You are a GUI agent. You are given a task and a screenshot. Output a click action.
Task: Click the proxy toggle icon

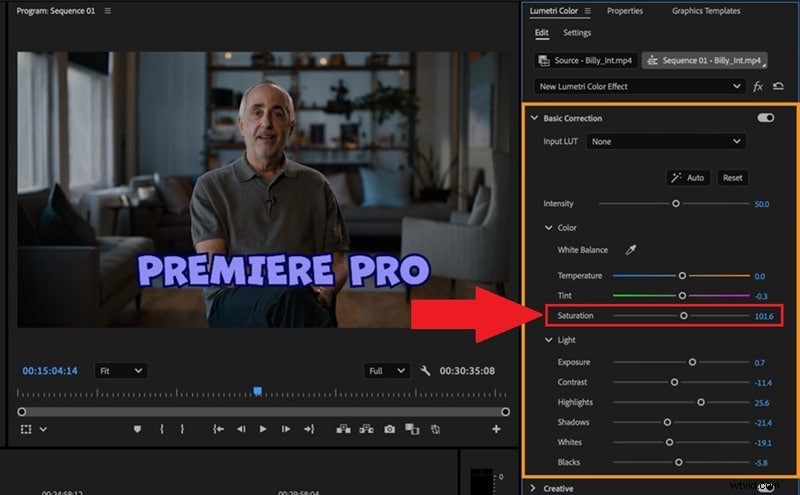pos(435,429)
